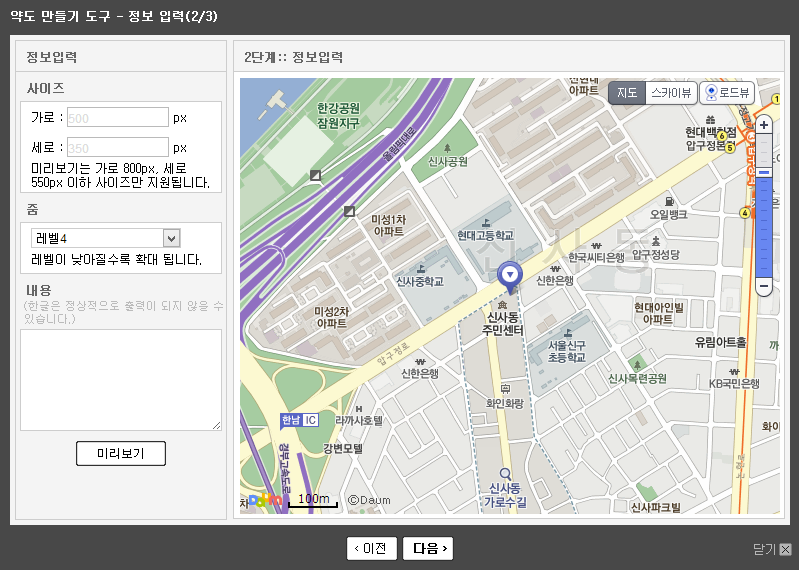This screenshot has height=570, width=799.
Task: Go back with the 이전 button
Action: coord(372,548)
